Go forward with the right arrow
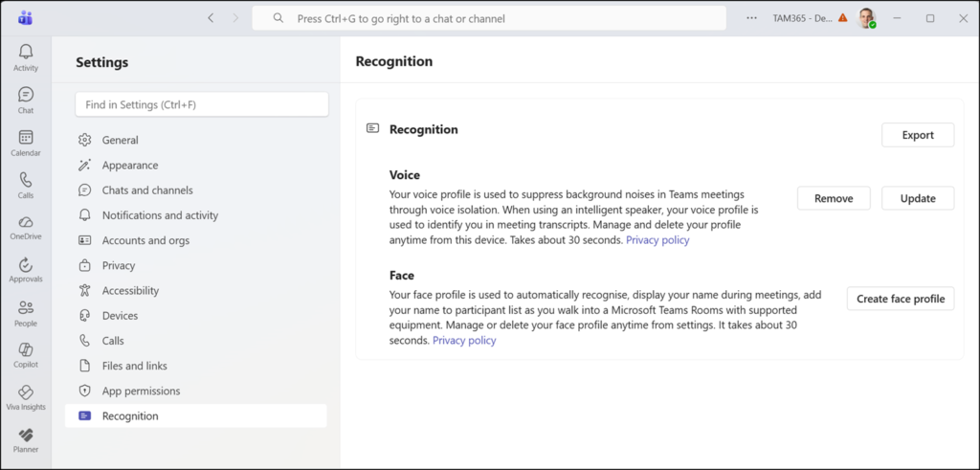Image resolution: width=980 pixels, height=470 pixels. 235,18
